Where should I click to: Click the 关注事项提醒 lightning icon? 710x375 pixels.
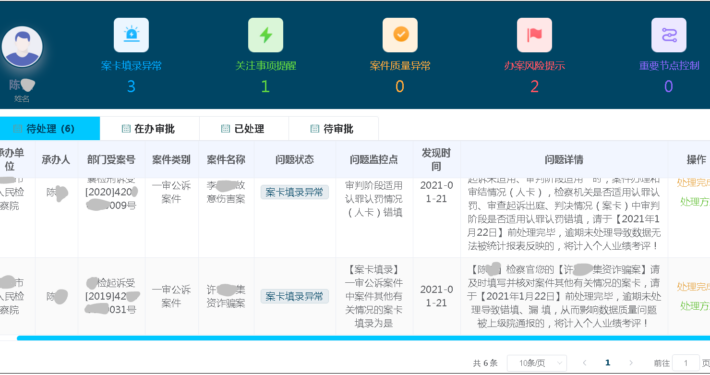pyautogui.click(x=266, y=35)
